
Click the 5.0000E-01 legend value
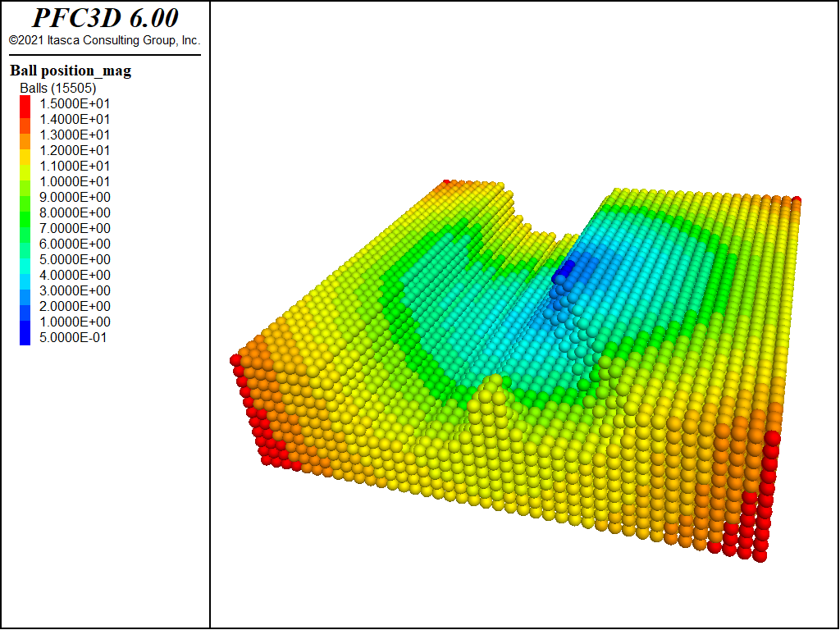coord(73,337)
